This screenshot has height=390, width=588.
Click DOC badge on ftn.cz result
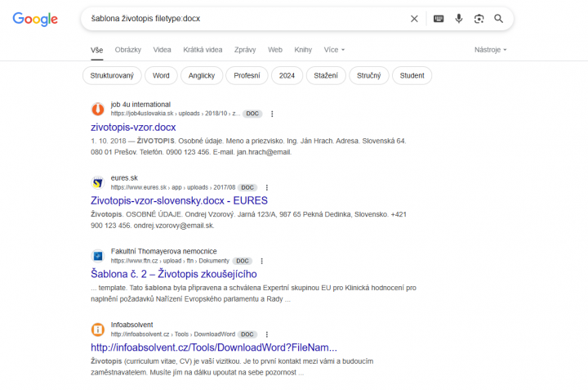tap(243, 261)
